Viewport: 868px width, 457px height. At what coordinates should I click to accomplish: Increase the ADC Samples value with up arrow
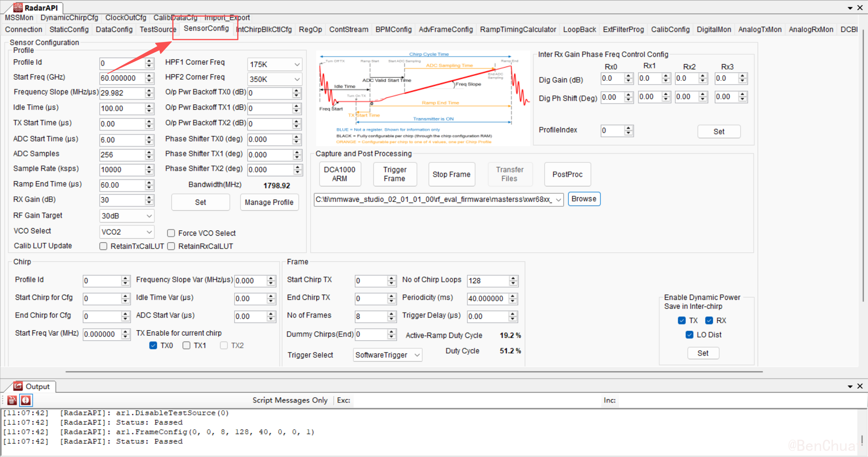[149, 152]
